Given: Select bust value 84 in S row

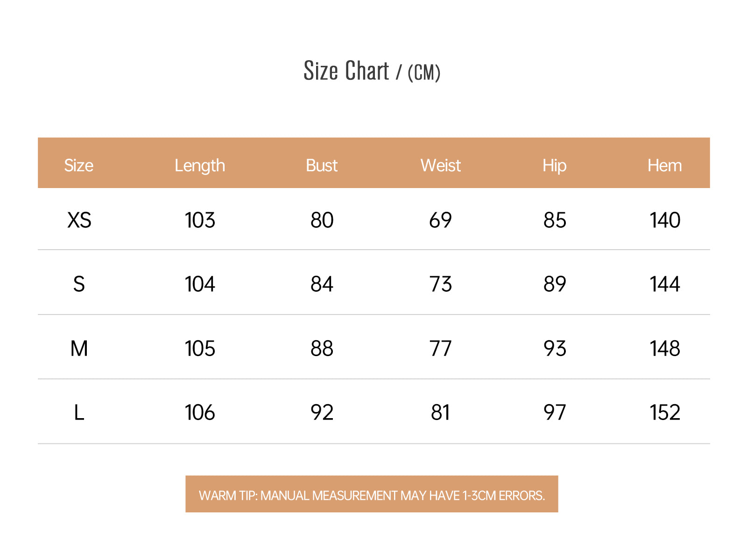Looking at the screenshot, I should click(x=322, y=284).
